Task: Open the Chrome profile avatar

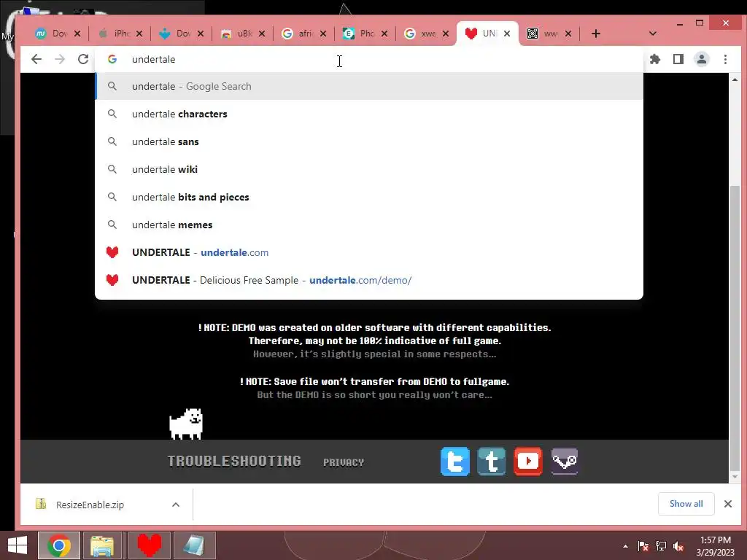Action: [x=701, y=59]
